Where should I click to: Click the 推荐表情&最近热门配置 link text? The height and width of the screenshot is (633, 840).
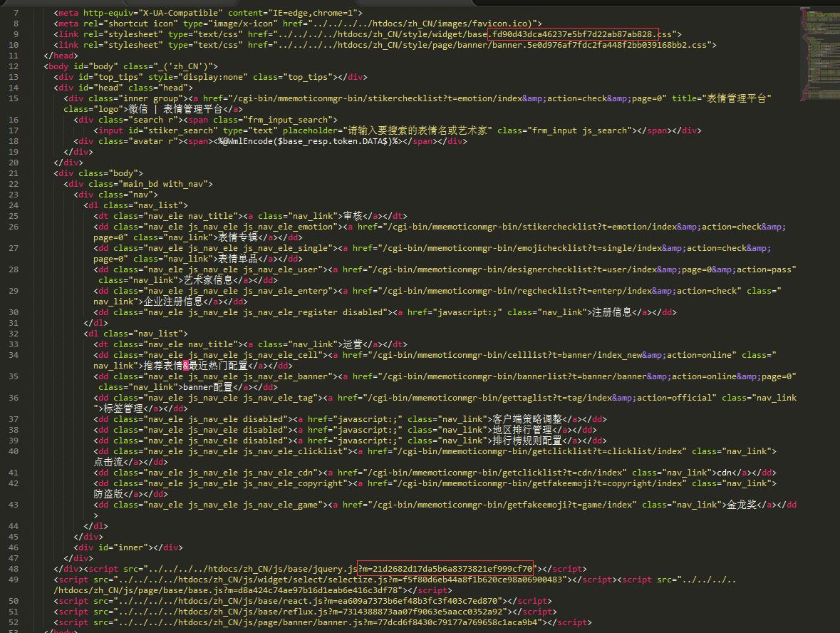(x=195, y=366)
